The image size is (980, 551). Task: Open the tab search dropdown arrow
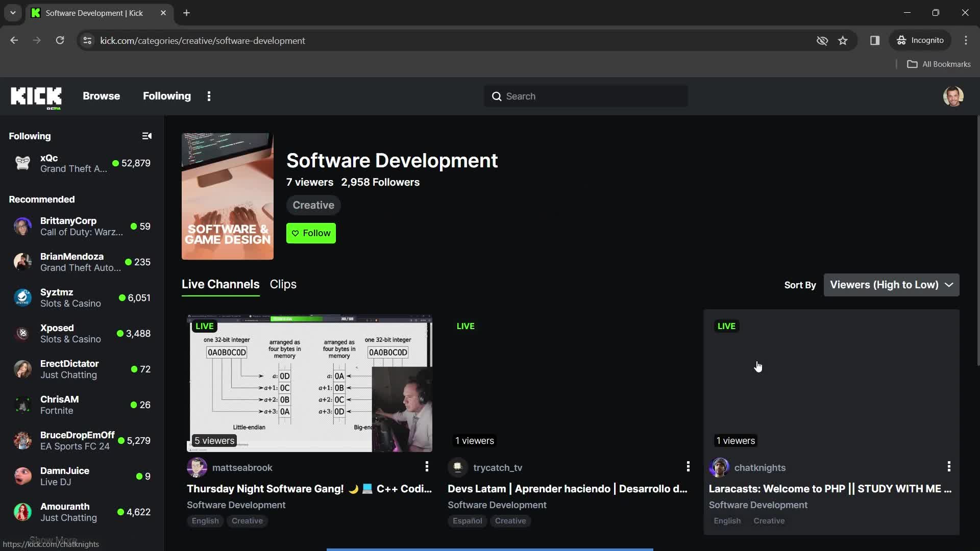13,13
